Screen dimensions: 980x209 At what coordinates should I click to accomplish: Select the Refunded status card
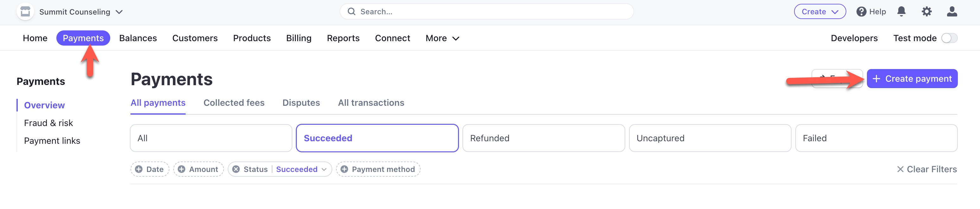(543, 138)
